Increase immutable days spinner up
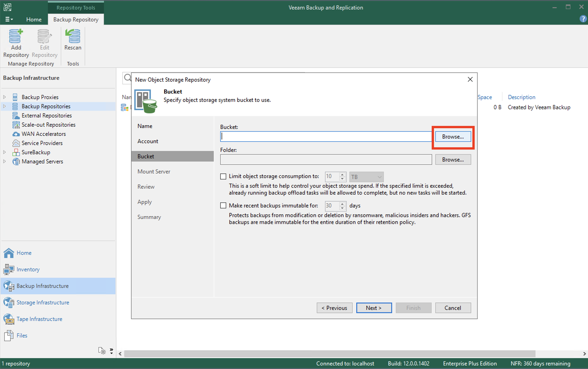Screen dimensions: 588x369 click(x=343, y=204)
